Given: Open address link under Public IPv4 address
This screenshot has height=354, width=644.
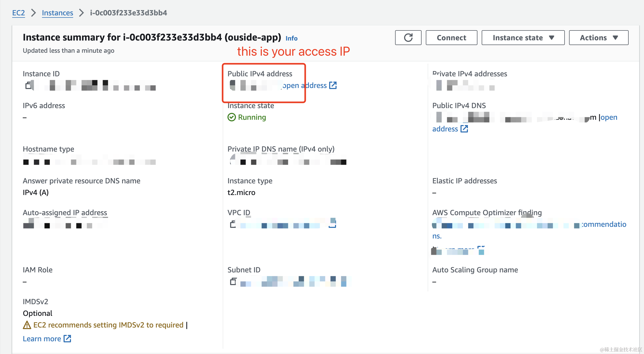Looking at the screenshot, I should pos(305,85).
